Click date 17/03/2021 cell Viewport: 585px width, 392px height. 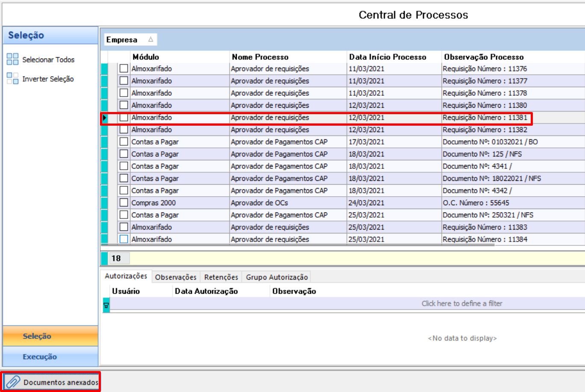(394, 141)
